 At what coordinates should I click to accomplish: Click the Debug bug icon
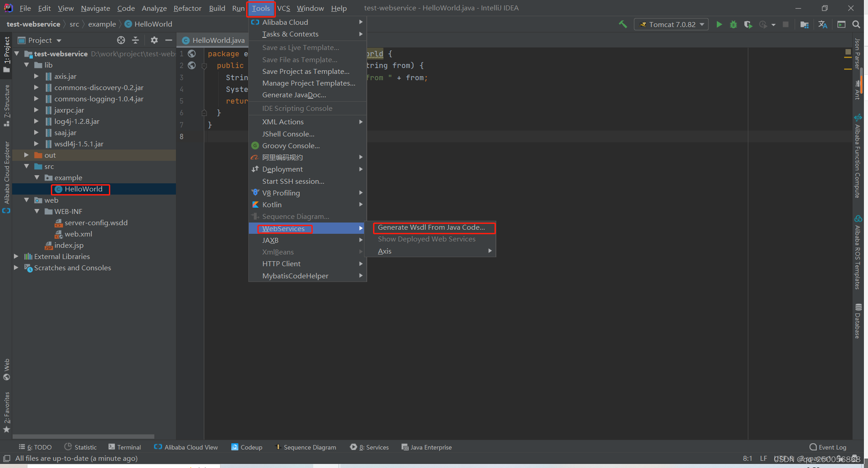coord(733,24)
